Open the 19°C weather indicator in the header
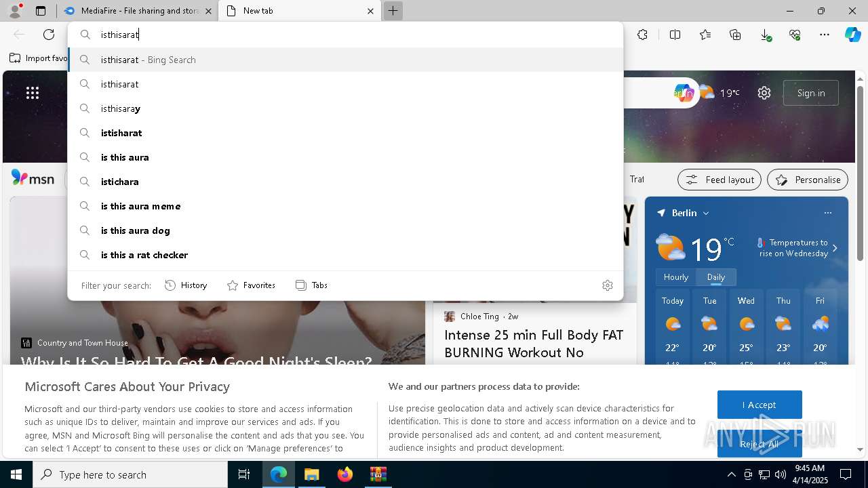The height and width of the screenshot is (488, 868). [x=719, y=93]
